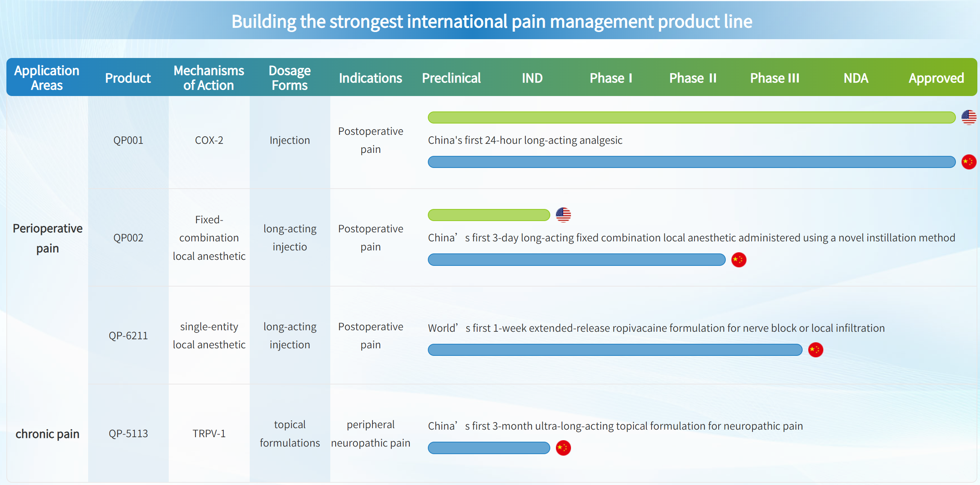The width and height of the screenshot is (980, 485).
Task: Select the QP001 green US progress bar
Action: (x=691, y=117)
